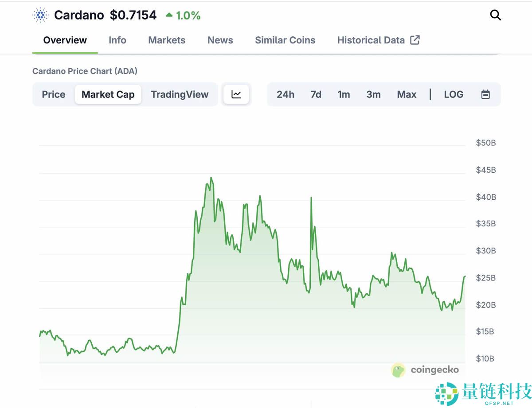Switch to the Markets tab
Viewport: 532px width, 408px height.
[x=167, y=40]
